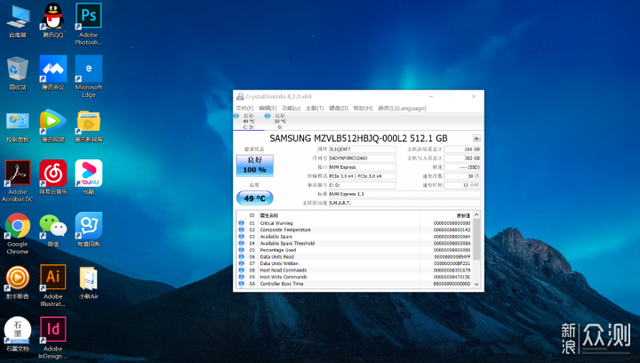The height and width of the screenshot is (363, 640).
Task: Click the standard field NVM Express 1.3
Action: point(405,194)
